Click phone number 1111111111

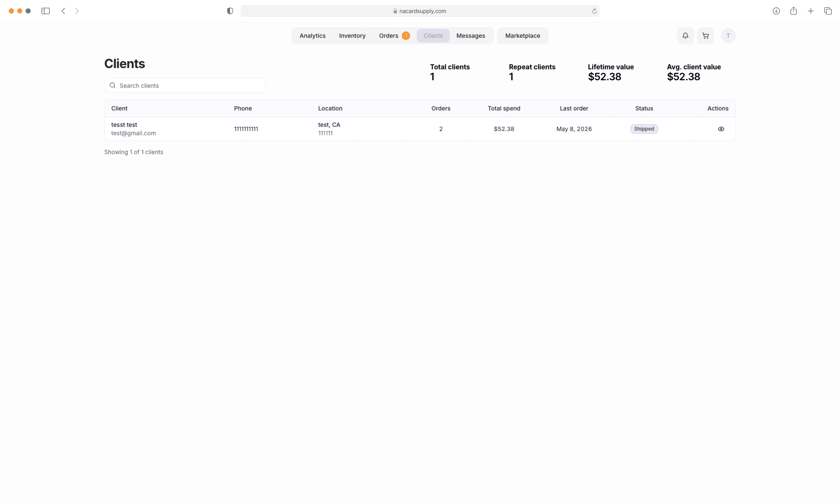246,129
